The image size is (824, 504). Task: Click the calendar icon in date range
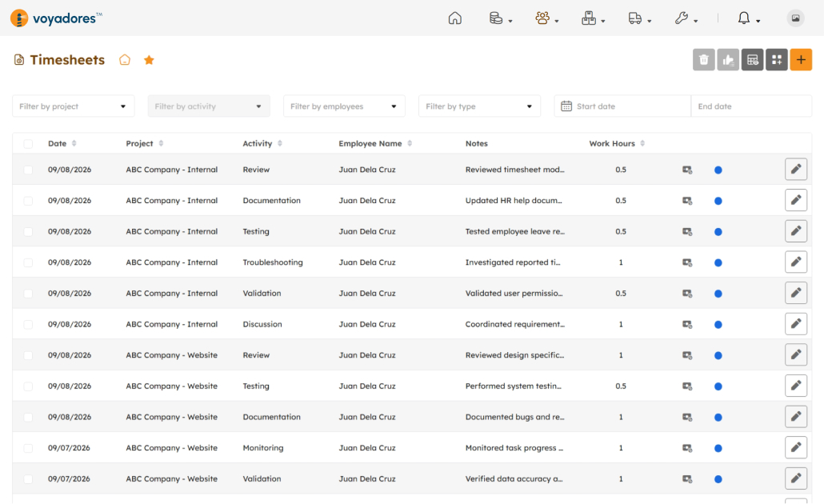(x=566, y=106)
